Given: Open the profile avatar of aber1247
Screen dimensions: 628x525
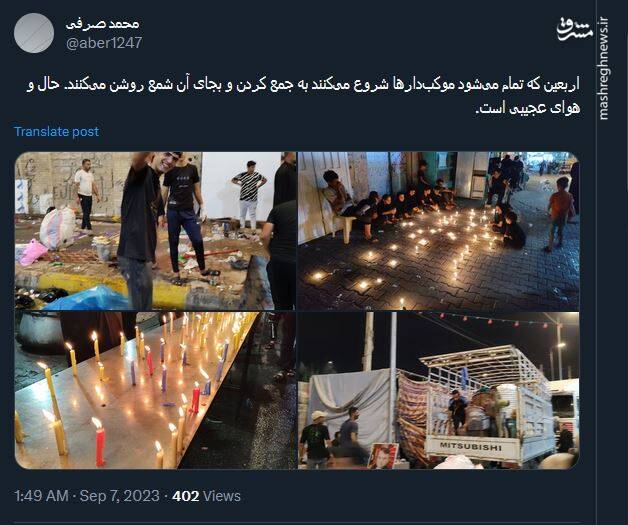Looking at the screenshot, I should [x=34, y=33].
